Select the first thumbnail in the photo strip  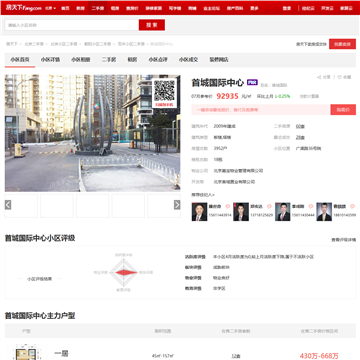tap(21, 206)
